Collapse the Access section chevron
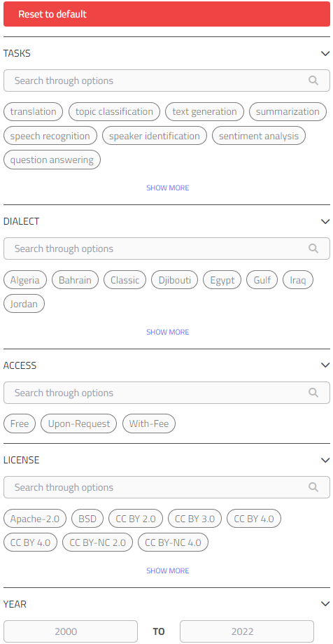This screenshot has height=644, width=333. (x=325, y=365)
